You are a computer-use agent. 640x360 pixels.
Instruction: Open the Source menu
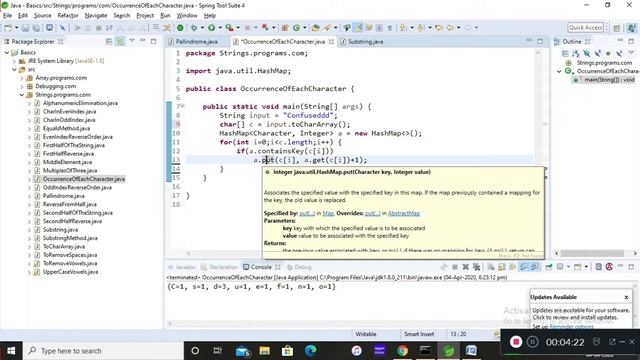[x=42, y=16]
